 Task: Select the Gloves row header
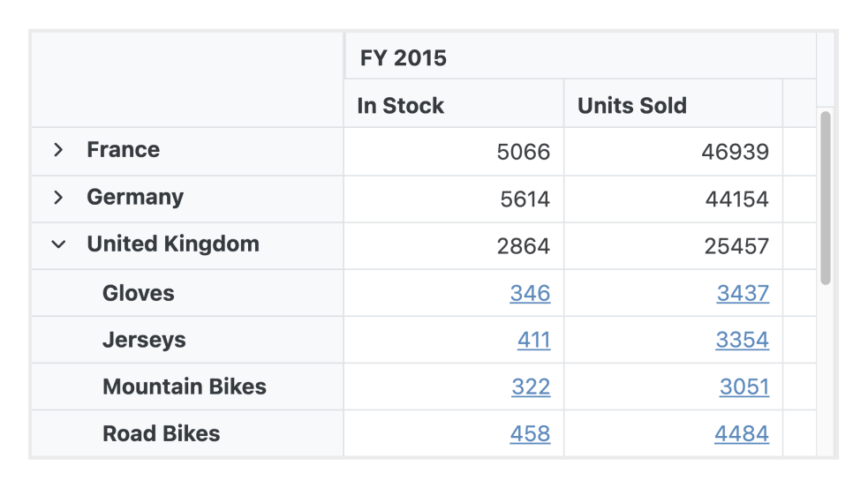(139, 293)
